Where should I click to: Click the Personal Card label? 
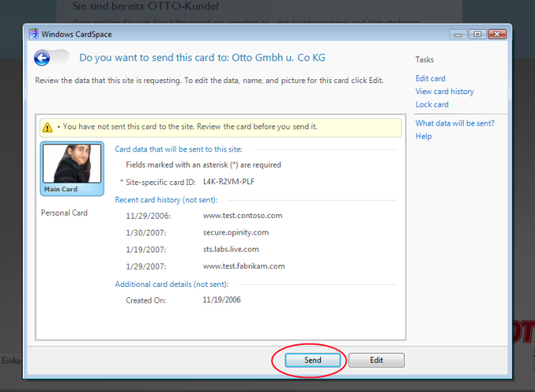(64, 213)
